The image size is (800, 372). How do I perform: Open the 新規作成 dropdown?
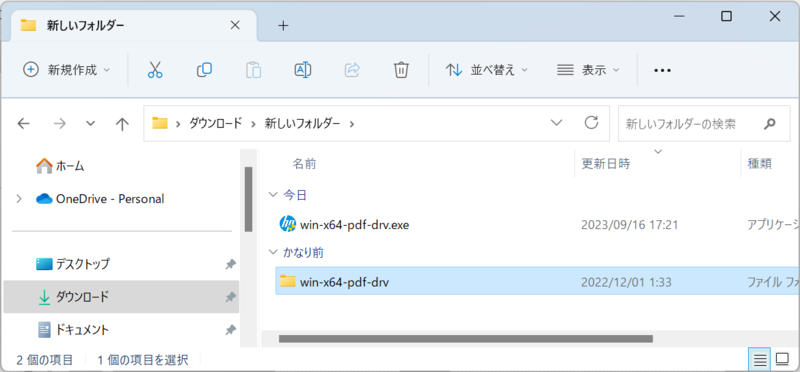[x=67, y=70]
